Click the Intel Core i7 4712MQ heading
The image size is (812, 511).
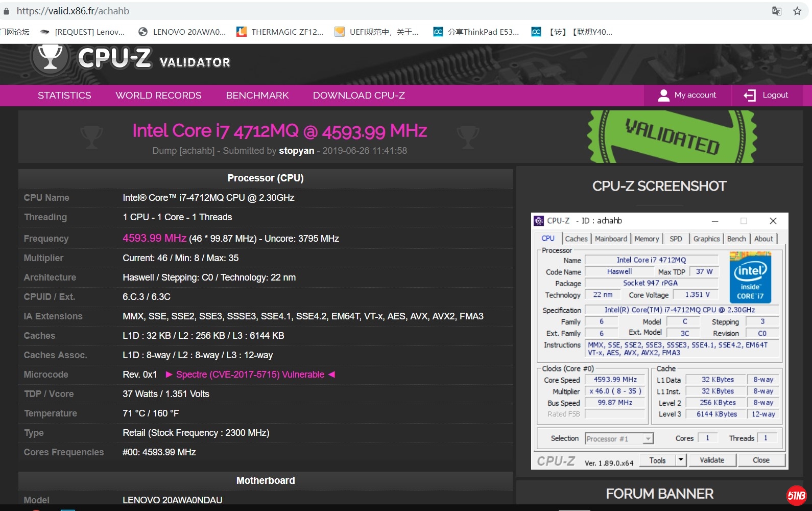coord(279,131)
